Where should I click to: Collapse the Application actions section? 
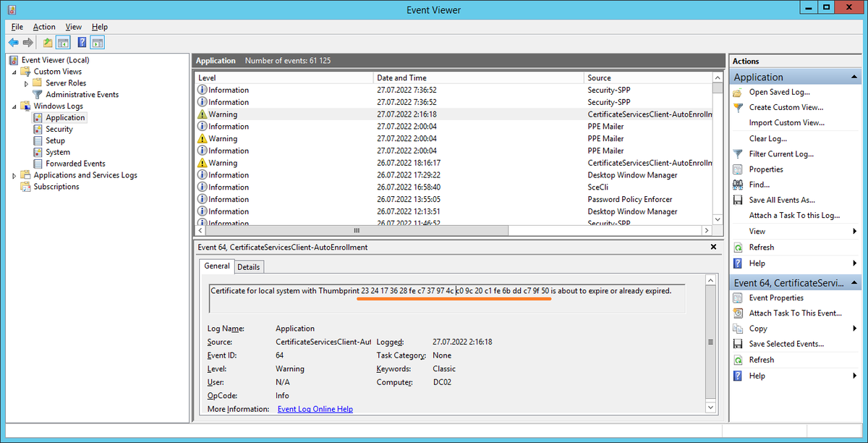pyautogui.click(x=856, y=77)
